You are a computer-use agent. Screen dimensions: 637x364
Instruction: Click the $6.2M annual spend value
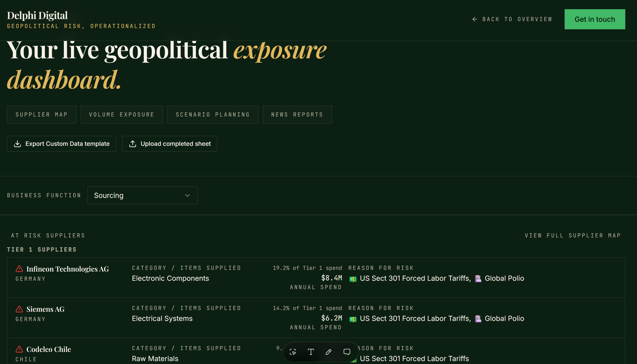pos(332,318)
